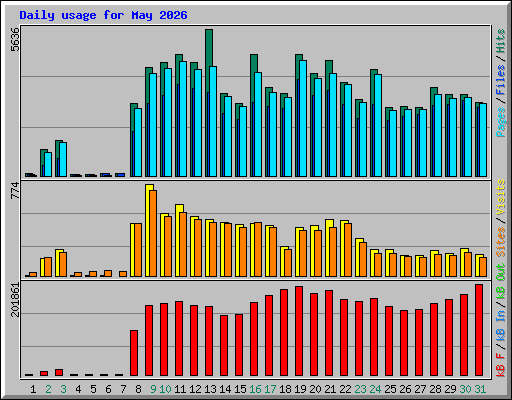Click the red kB bar for day 22
Screen dimensions: 512x400
[344, 337]
